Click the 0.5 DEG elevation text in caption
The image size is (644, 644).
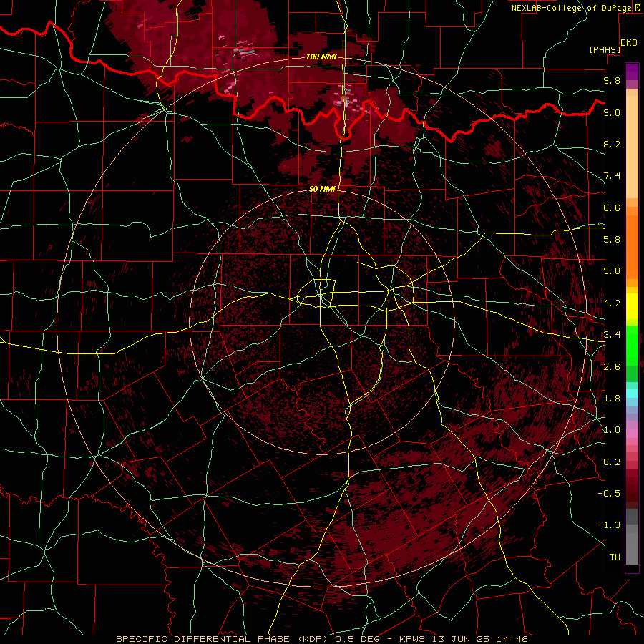pos(356,639)
